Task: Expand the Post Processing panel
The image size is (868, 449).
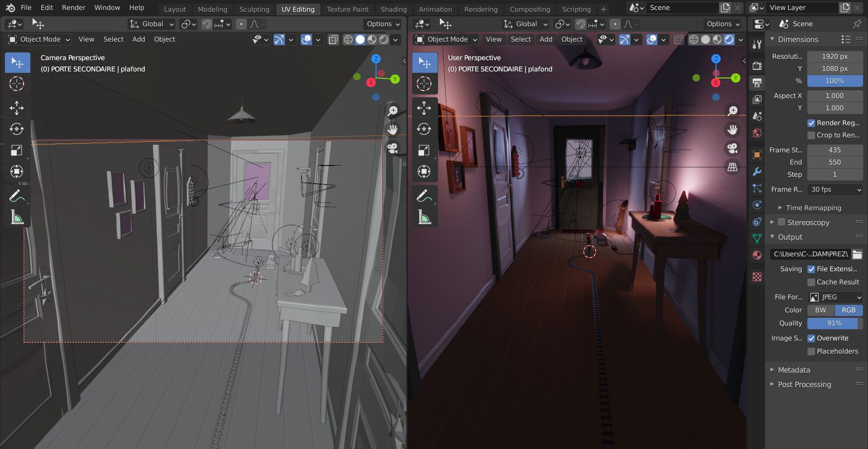Action: [x=804, y=384]
